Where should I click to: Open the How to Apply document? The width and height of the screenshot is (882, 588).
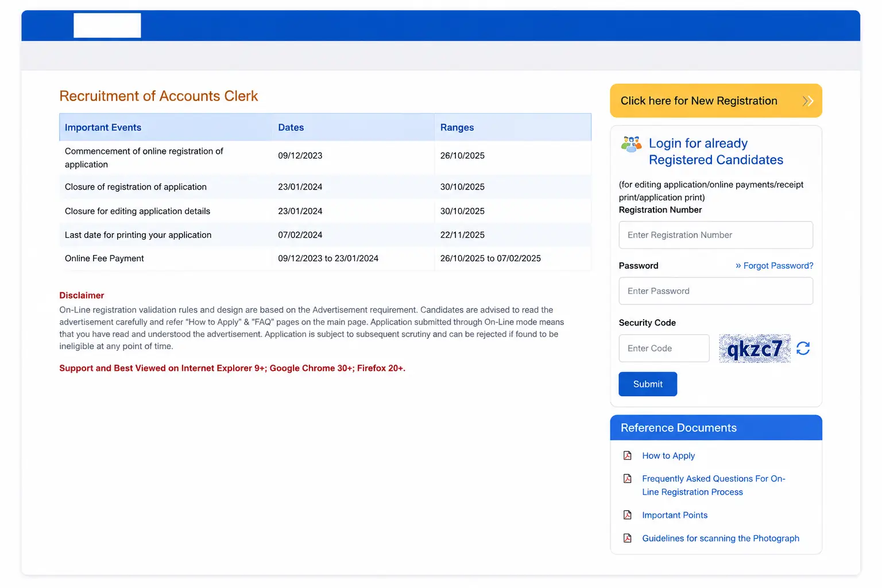[668, 455]
